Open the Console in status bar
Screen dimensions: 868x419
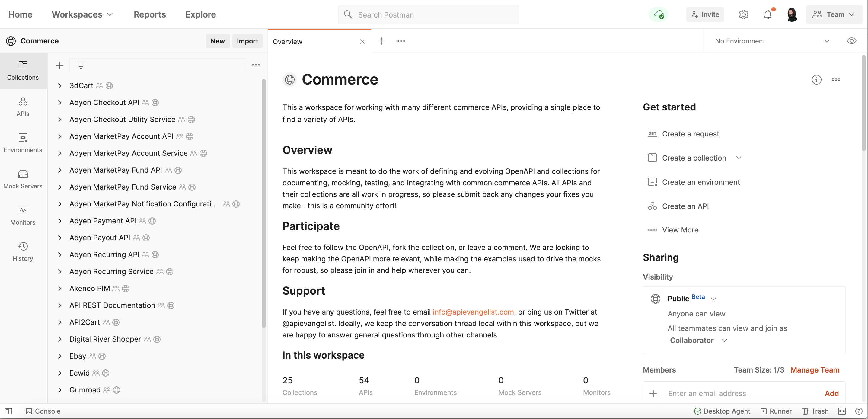pos(43,411)
